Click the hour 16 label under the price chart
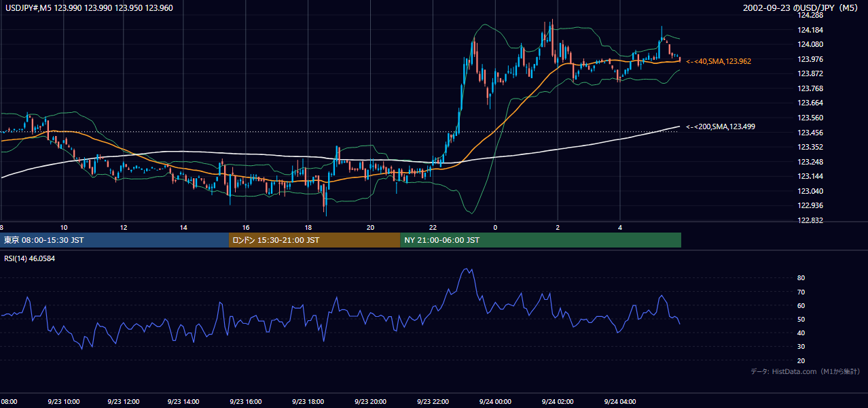 [246, 228]
